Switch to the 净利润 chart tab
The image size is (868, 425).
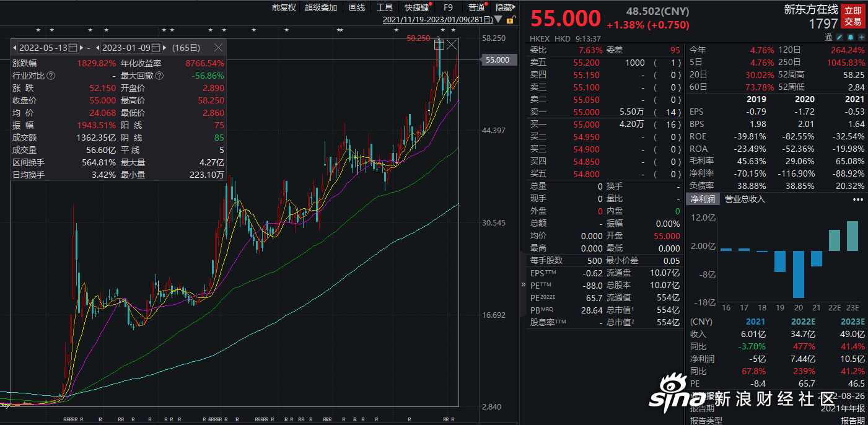(x=703, y=199)
